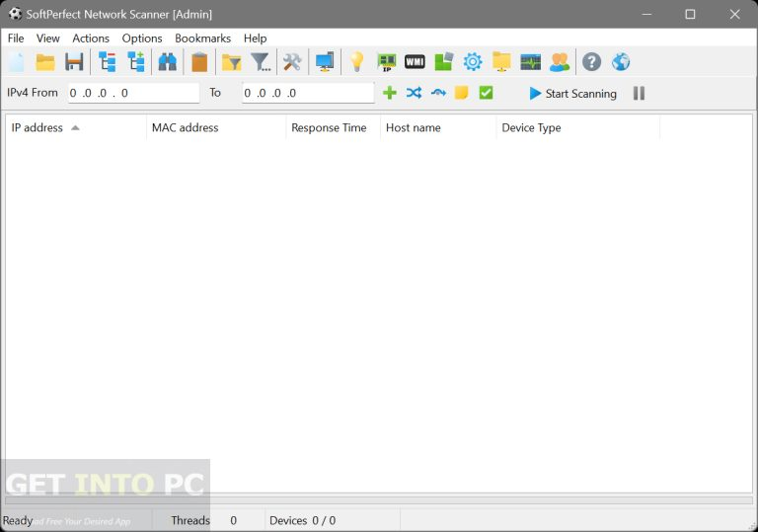Sort by IP address column header
This screenshot has width=758, height=532.
point(38,127)
